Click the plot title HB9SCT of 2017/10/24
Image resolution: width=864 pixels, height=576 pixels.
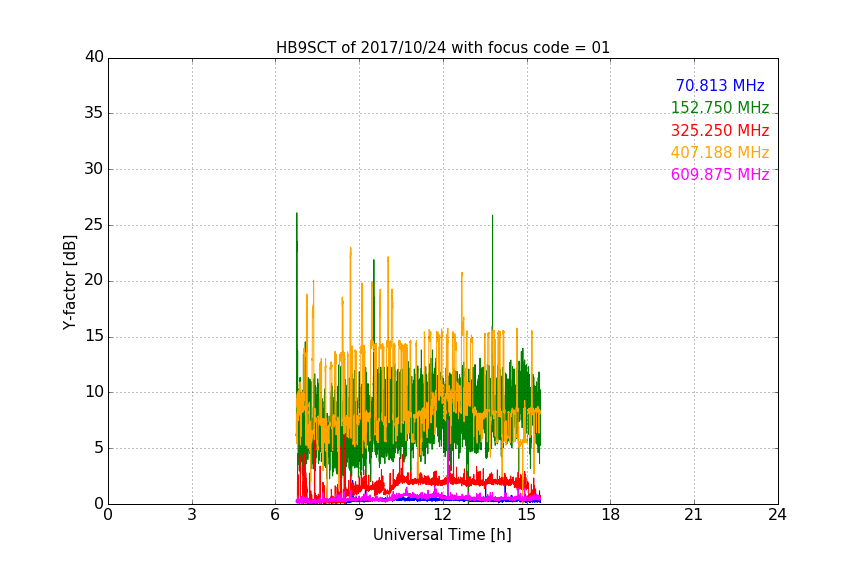pyautogui.click(x=442, y=48)
